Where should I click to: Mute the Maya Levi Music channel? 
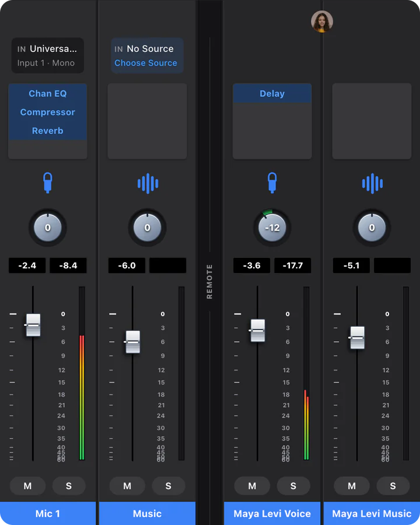click(x=352, y=486)
